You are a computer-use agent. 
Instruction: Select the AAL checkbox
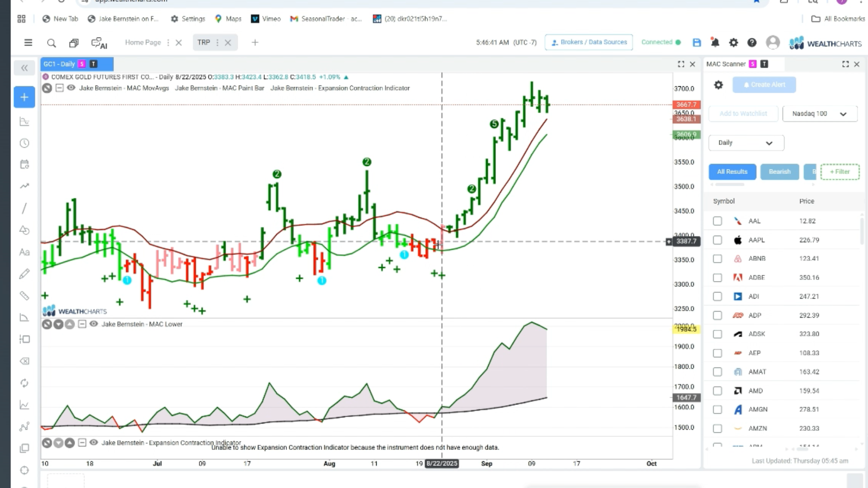pos(717,221)
